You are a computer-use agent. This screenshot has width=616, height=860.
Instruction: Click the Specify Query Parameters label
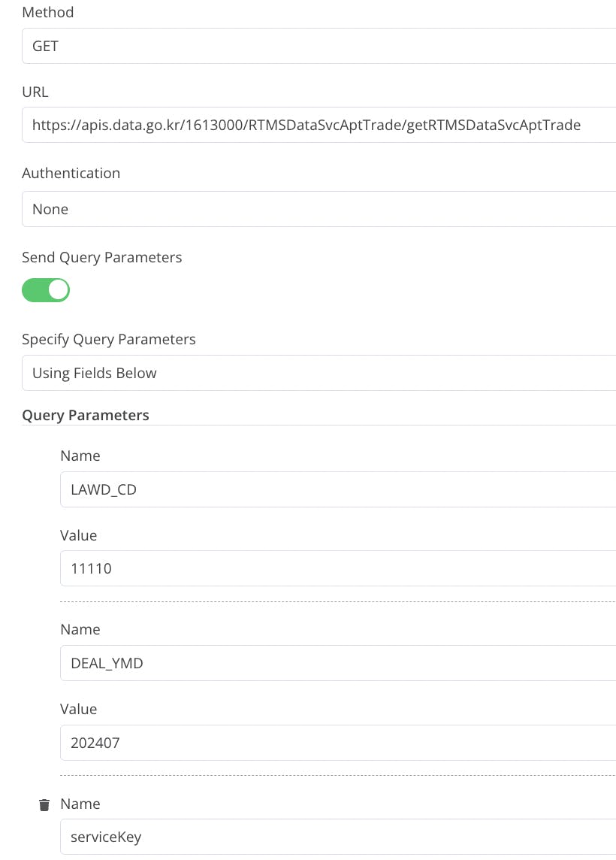point(109,339)
